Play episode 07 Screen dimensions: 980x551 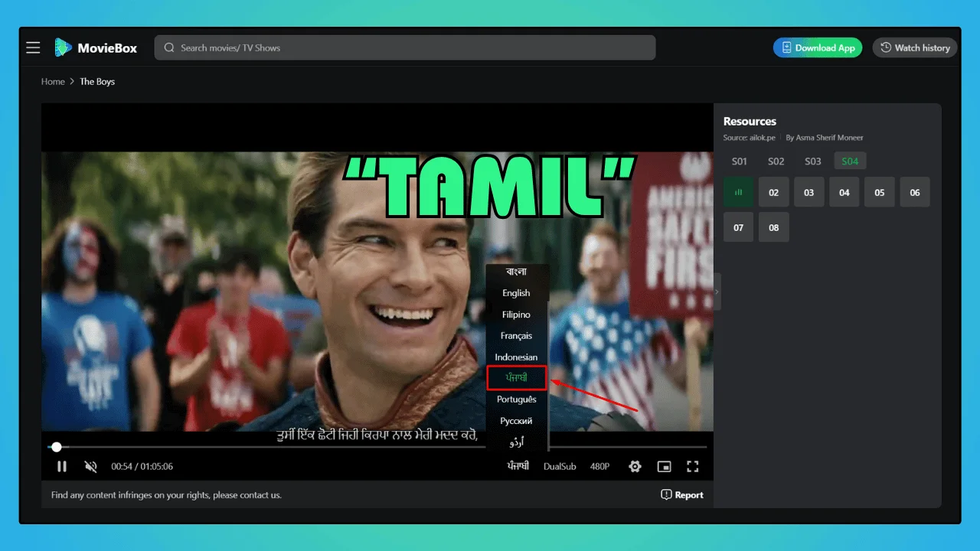click(739, 227)
